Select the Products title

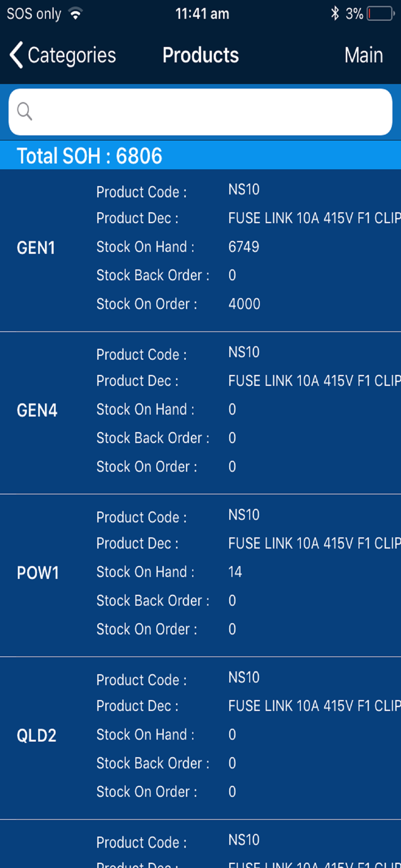pyautogui.click(x=200, y=55)
